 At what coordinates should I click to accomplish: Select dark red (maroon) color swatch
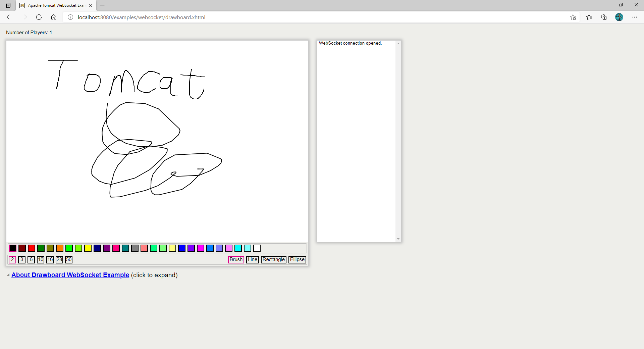pyautogui.click(x=22, y=248)
